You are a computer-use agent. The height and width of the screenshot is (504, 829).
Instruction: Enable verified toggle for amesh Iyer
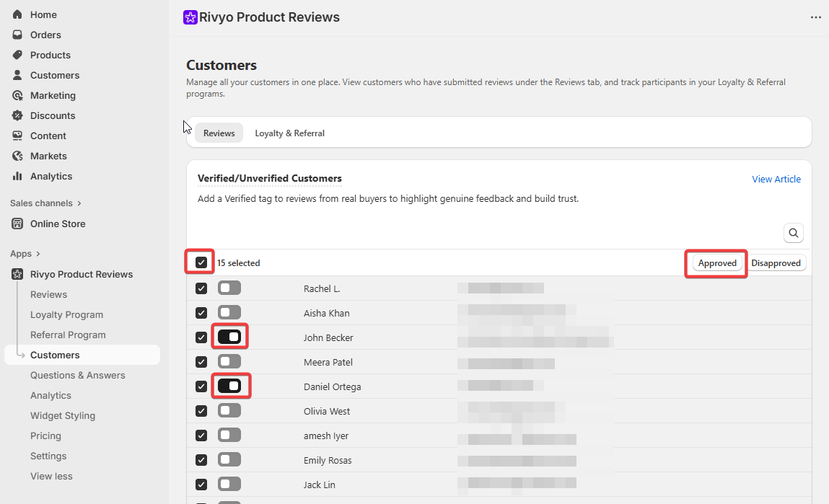point(229,435)
